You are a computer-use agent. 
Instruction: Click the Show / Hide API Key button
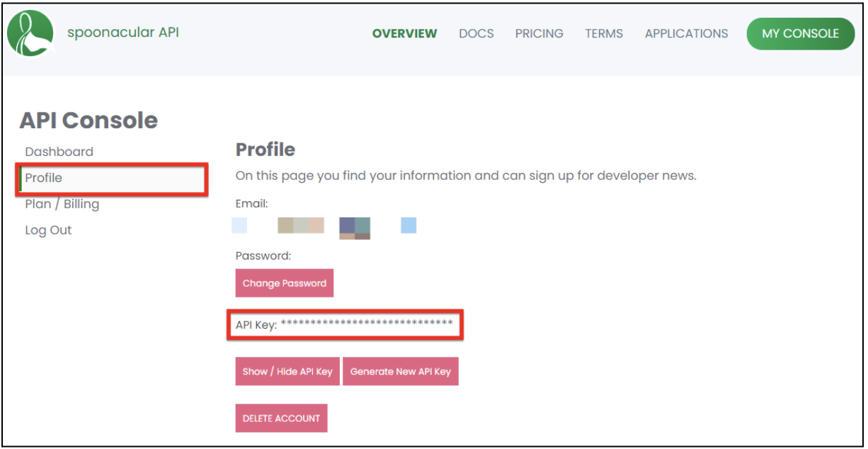tap(287, 371)
